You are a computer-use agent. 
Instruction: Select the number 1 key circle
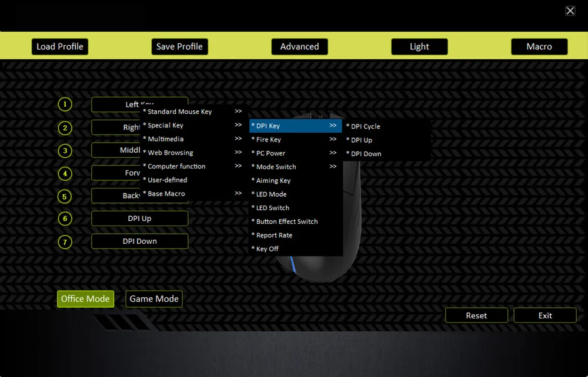tap(65, 104)
